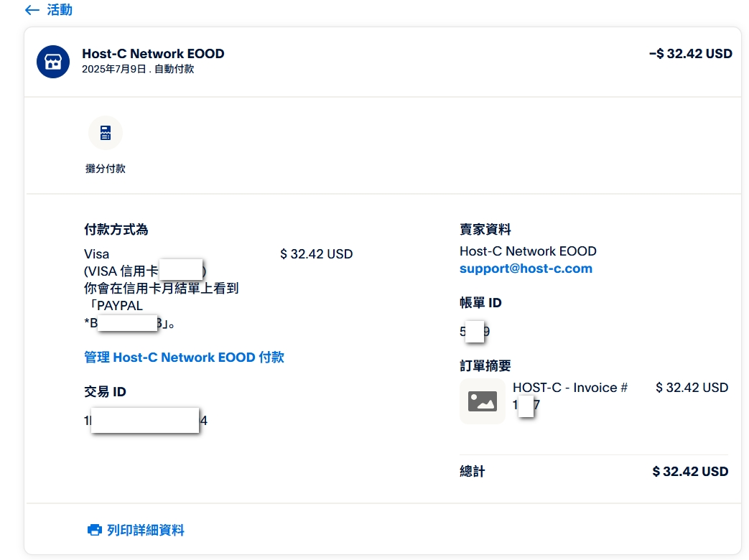Click the 活動 back link text
Screen dimensions: 749x560
pyautogui.click(x=60, y=10)
